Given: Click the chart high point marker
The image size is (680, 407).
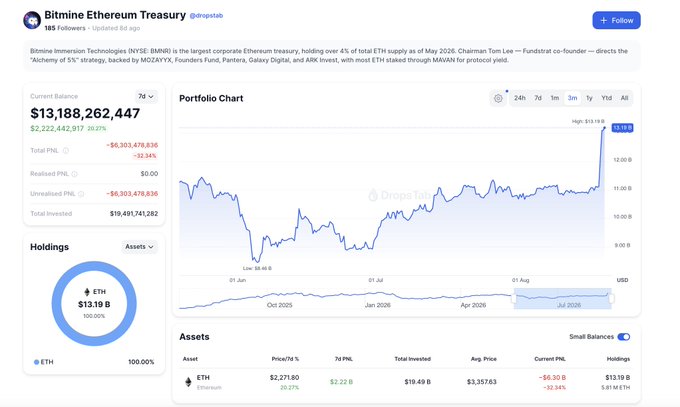Looking at the screenshot, I should 604,128.
